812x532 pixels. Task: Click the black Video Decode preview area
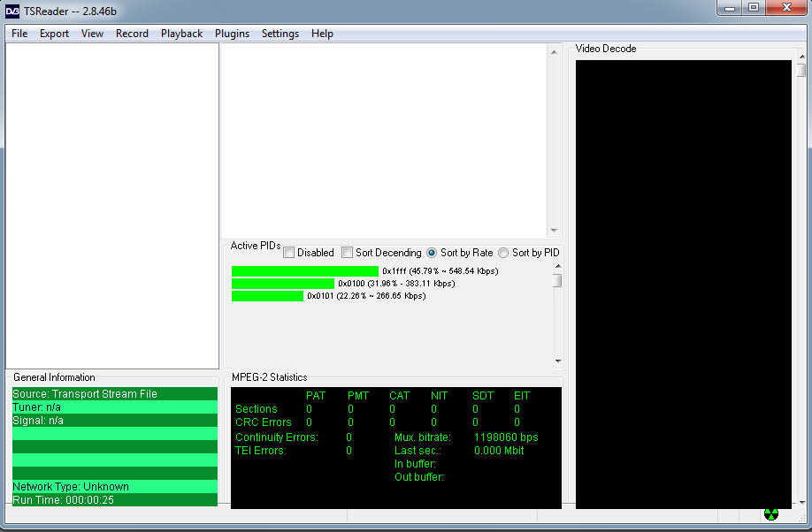[683, 283]
